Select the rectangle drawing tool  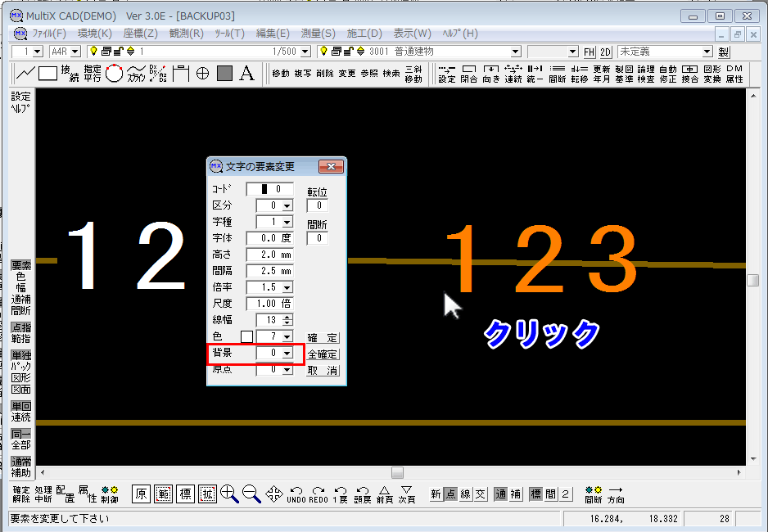click(47, 74)
